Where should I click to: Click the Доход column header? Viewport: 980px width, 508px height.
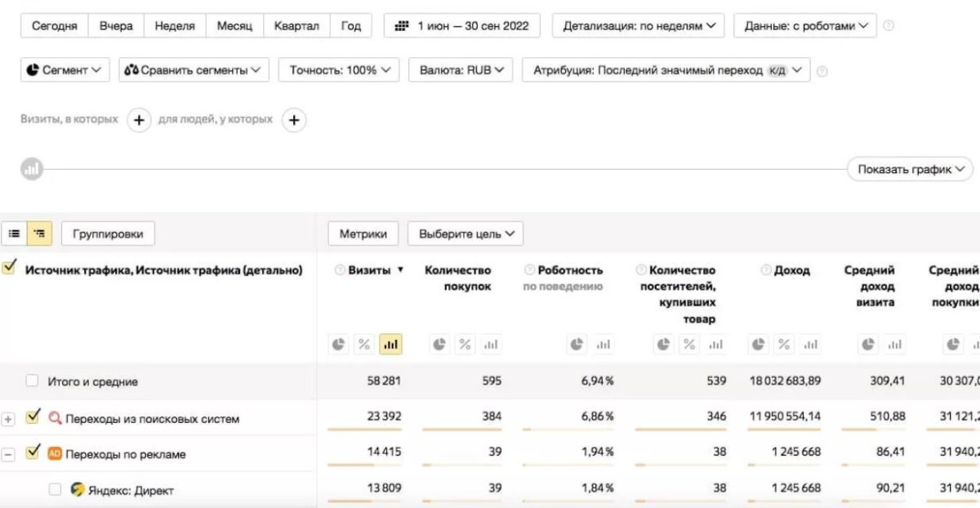(x=793, y=270)
